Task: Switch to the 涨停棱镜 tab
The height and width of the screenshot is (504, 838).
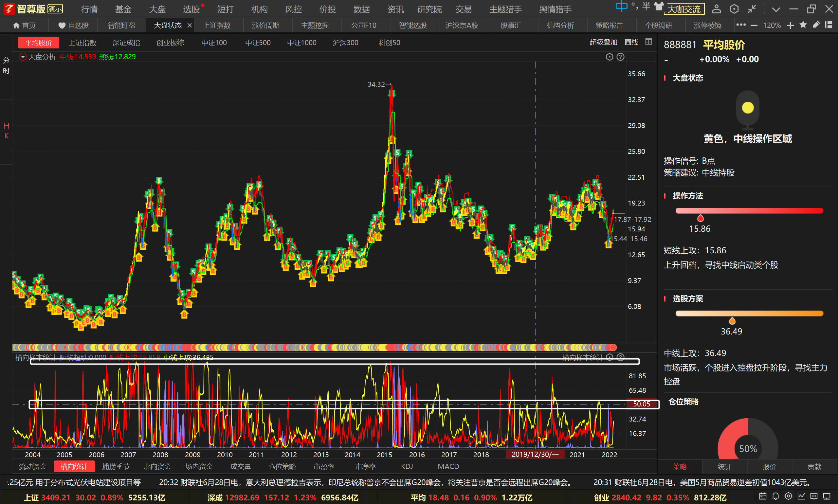Action: pos(707,26)
